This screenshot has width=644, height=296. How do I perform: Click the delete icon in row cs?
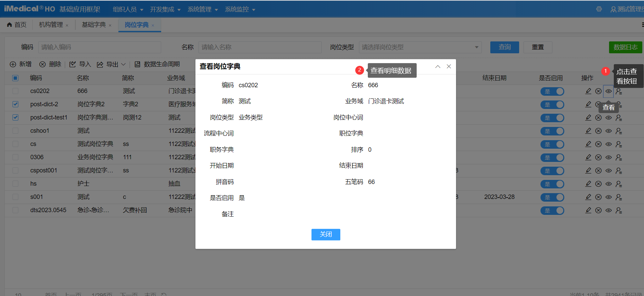tap(599, 144)
